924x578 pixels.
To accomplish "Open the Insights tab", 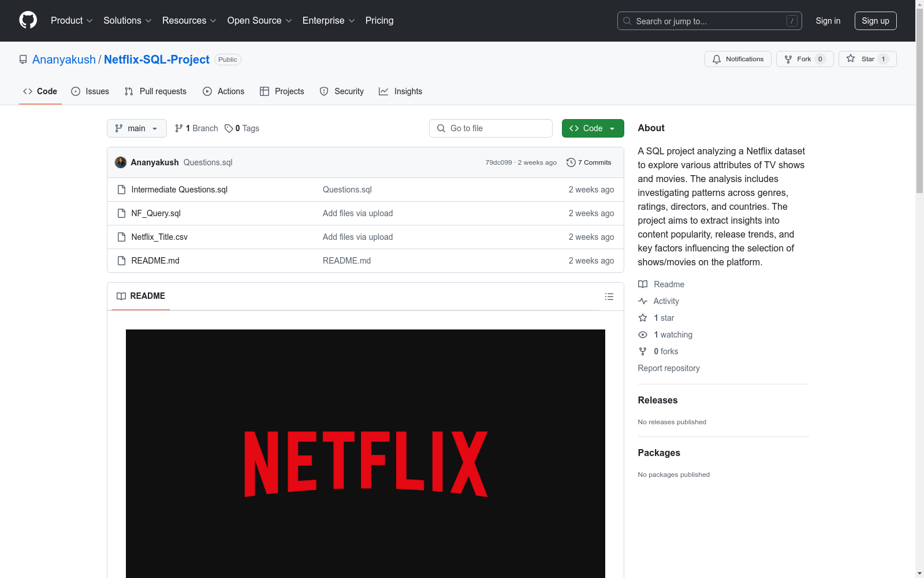I will coord(400,91).
